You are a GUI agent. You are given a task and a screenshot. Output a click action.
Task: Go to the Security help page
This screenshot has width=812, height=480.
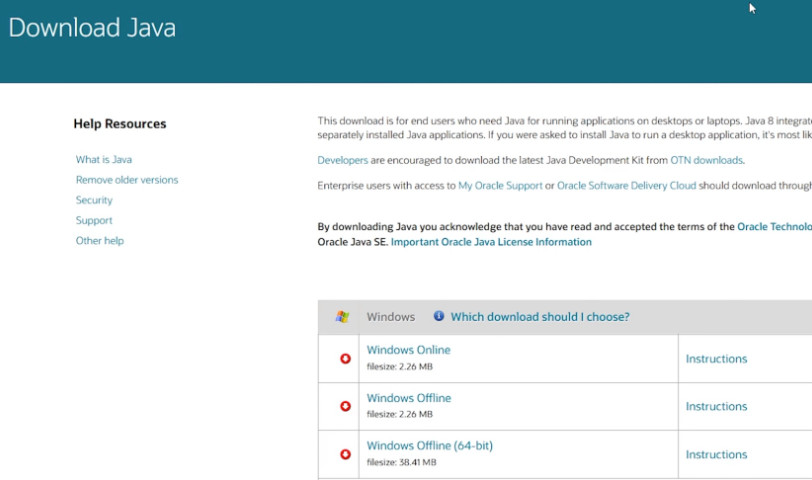(x=94, y=200)
